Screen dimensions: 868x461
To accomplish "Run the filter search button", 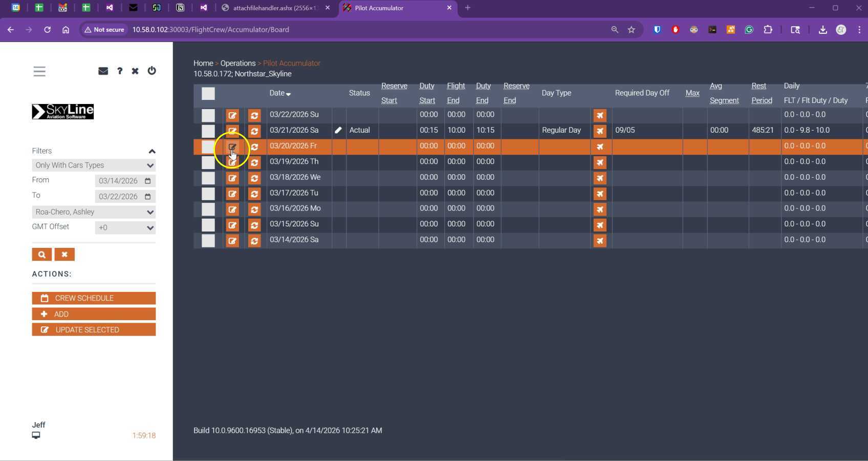I will (x=42, y=255).
